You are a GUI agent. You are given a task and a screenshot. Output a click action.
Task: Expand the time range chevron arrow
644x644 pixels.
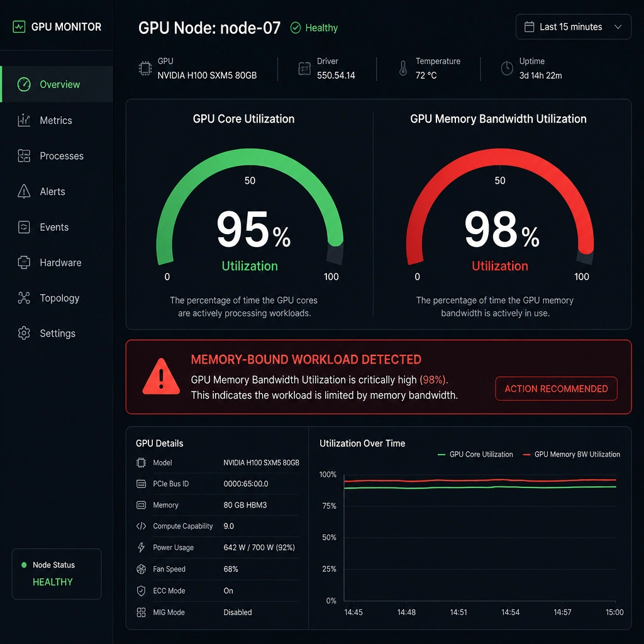point(618,26)
